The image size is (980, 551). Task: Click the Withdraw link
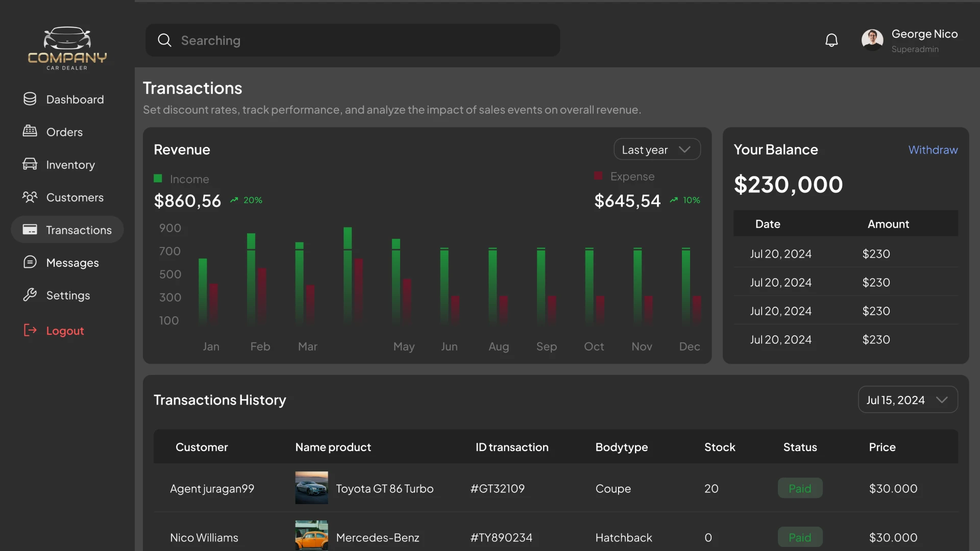coord(933,149)
